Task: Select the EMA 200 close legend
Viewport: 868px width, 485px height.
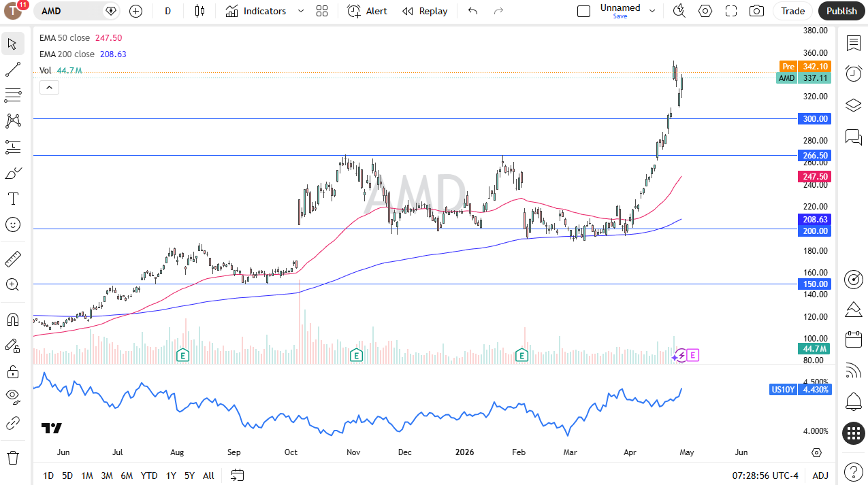Action: pyautogui.click(x=67, y=54)
